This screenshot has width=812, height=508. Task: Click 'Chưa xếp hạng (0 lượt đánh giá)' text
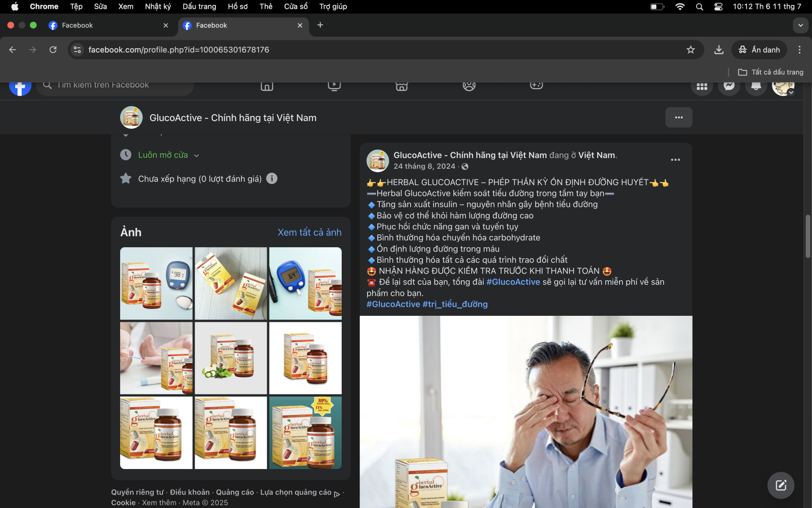tap(200, 179)
